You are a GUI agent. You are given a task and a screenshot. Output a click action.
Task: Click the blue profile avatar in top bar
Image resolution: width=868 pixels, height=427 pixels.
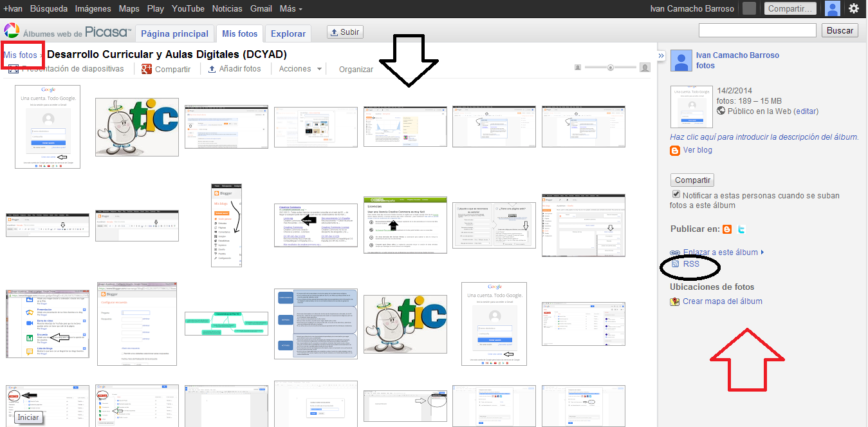coord(832,8)
